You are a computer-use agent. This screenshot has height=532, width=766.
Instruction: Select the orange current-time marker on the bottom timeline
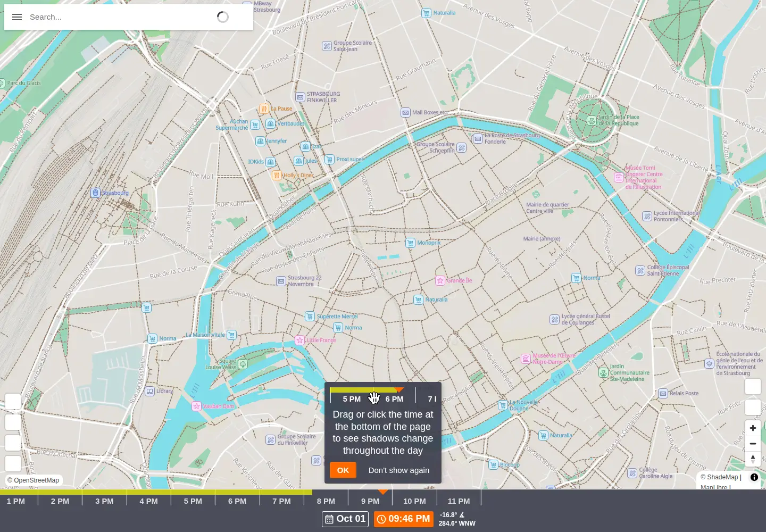click(x=382, y=492)
